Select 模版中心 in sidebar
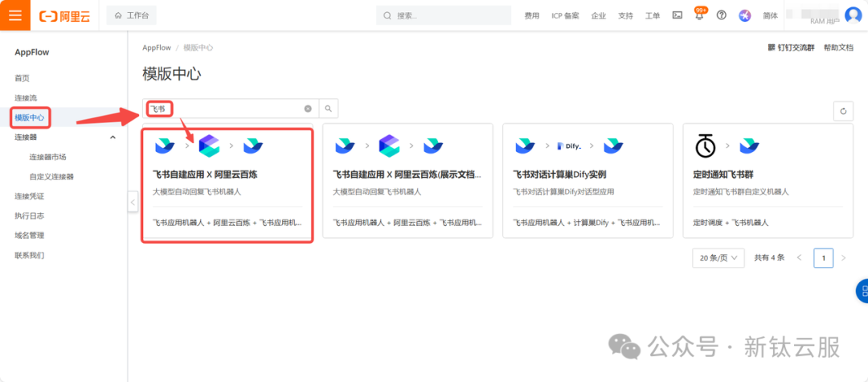This screenshot has width=868, height=382. click(x=30, y=117)
